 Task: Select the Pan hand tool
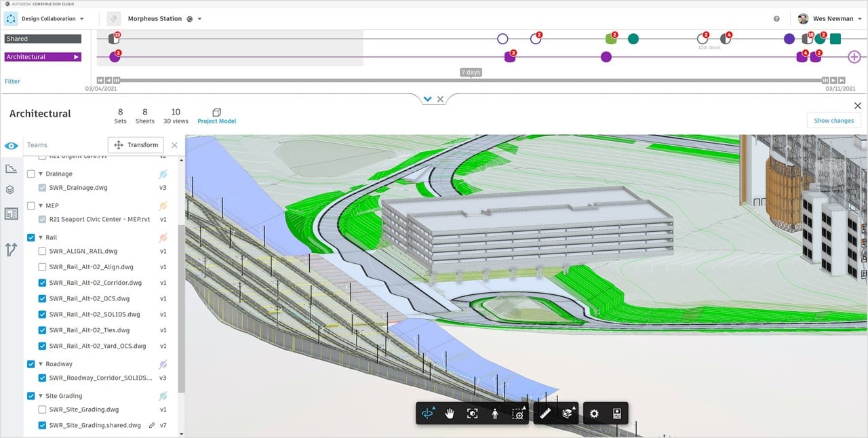[449, 413]
